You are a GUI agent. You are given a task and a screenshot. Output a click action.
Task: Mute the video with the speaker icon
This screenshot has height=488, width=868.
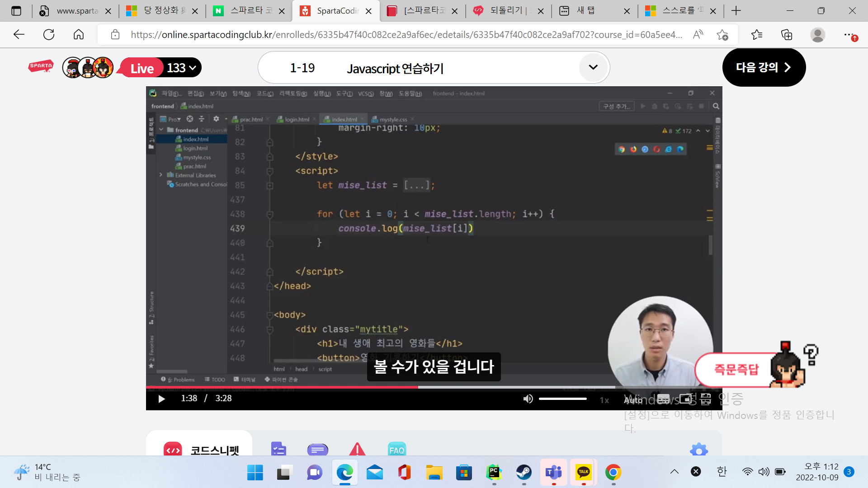click(x=528, y=399)
